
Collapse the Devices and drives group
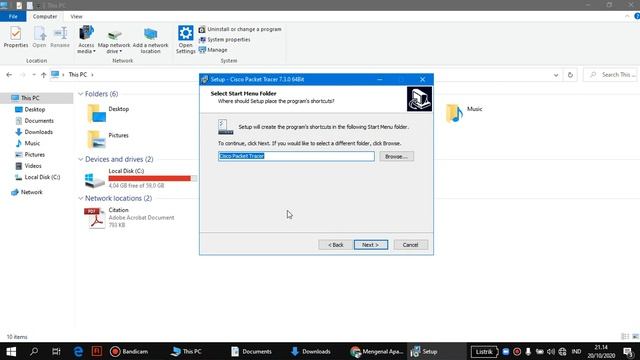click(x=80, y=159)
